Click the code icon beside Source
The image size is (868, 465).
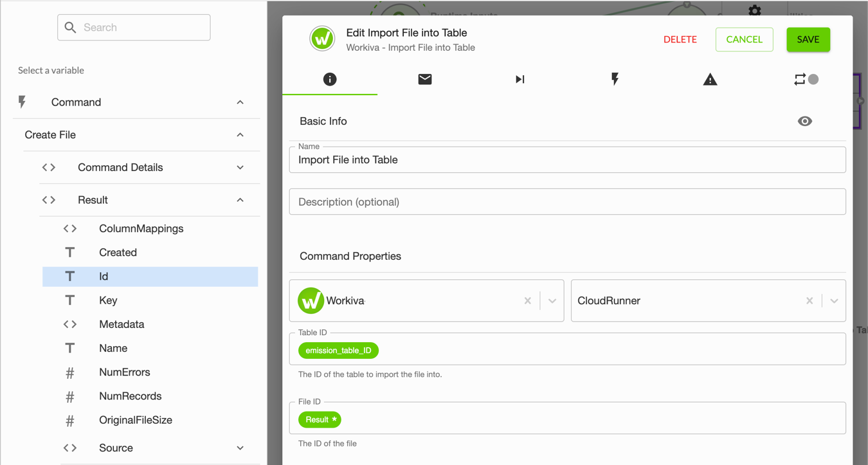tap(70, 448)
